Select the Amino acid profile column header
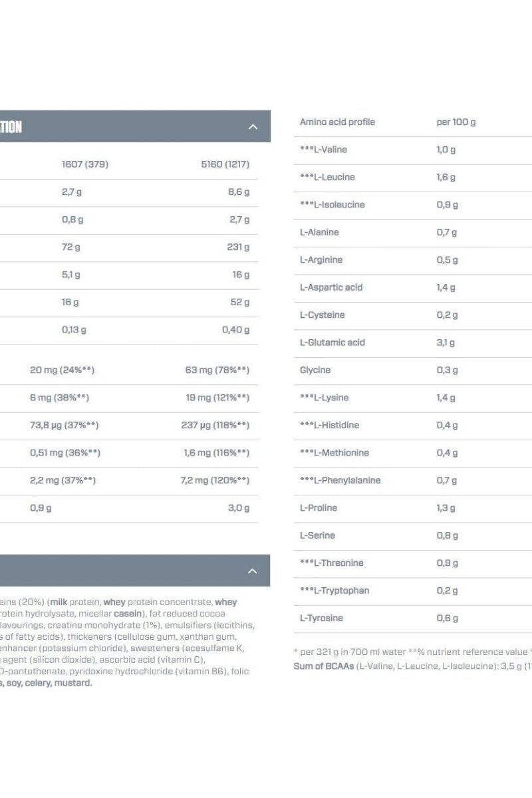The height and width of the screenshot is (798, 532). 336,122
